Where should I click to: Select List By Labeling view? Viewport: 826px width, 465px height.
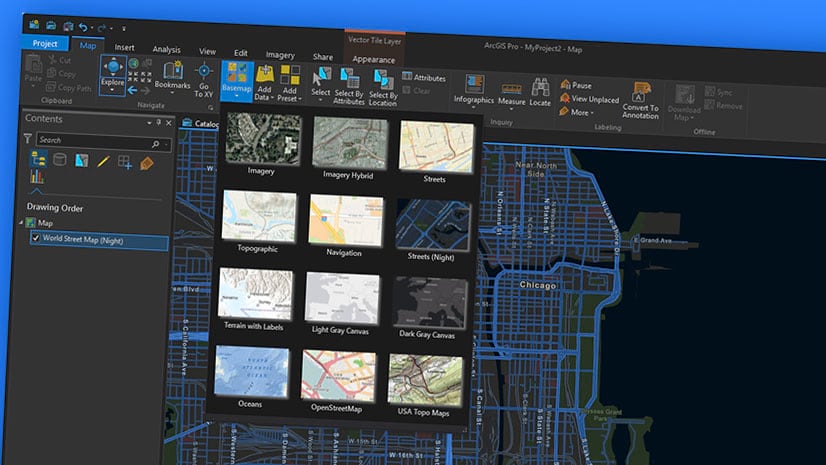coord(146,163)
